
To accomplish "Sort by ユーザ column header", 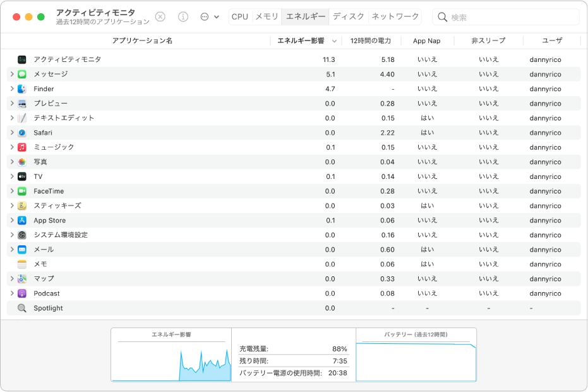I will [x=552, y=41].
